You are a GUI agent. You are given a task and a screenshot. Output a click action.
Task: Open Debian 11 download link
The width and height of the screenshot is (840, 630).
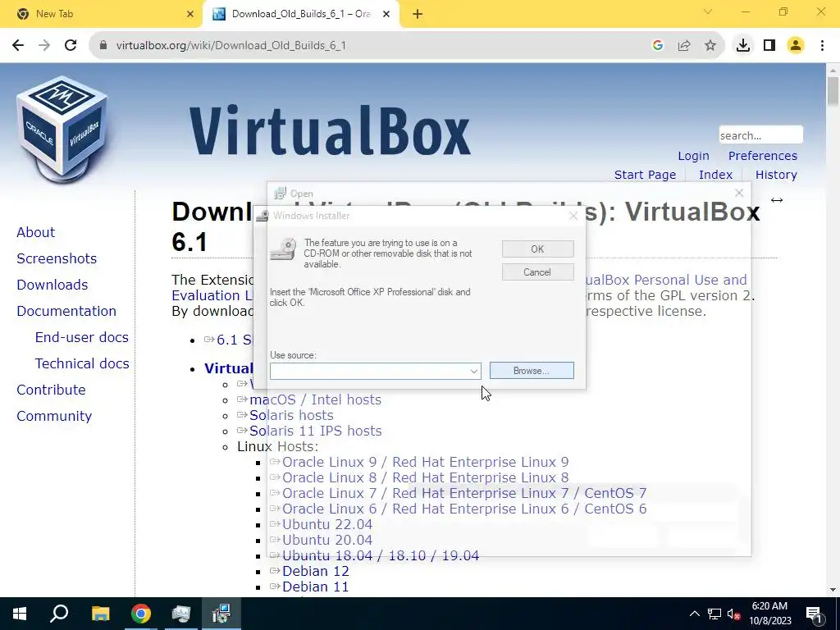(316, 587)
